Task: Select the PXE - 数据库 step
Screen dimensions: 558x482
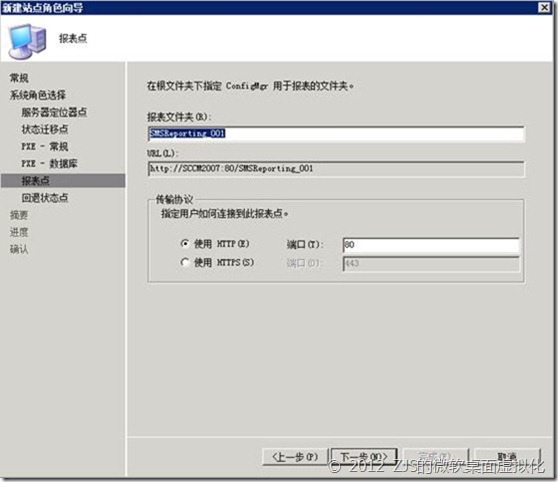Action: click(49, 163)
